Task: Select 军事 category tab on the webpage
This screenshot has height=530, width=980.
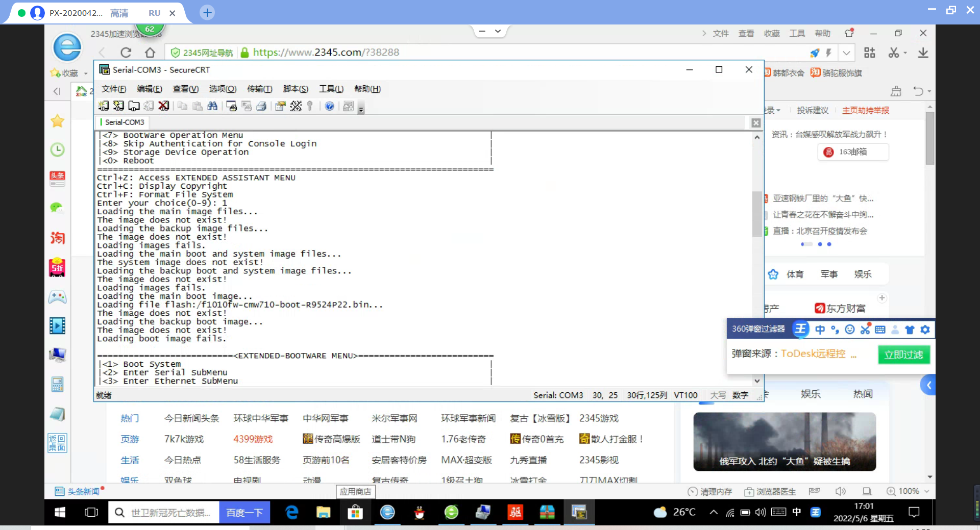Action: [829, 274]
